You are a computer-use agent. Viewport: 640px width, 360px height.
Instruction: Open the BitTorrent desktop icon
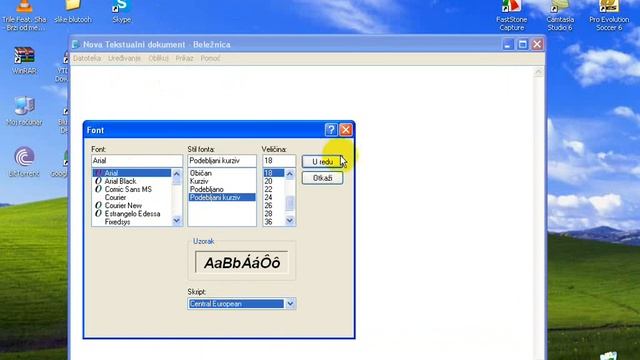click(x=24, y=162)
